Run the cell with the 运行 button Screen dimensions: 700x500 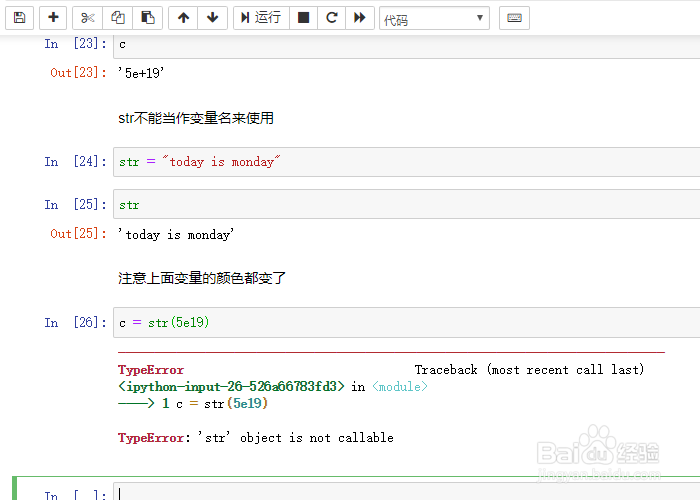tap(261, 18)
